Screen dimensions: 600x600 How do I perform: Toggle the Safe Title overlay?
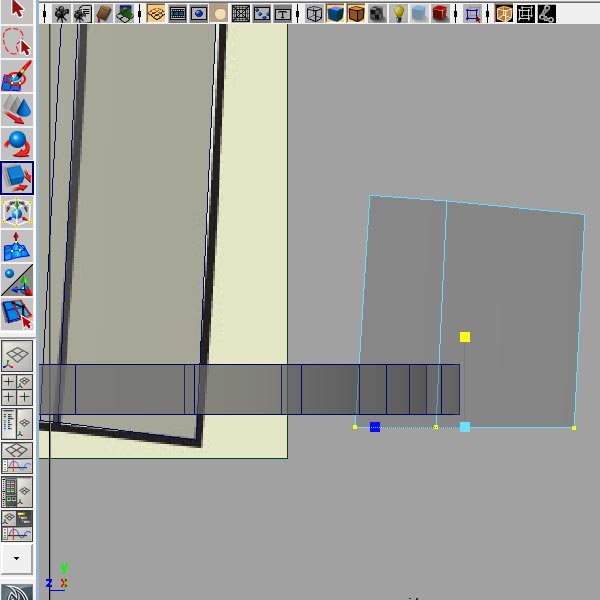tap(283, 14)
